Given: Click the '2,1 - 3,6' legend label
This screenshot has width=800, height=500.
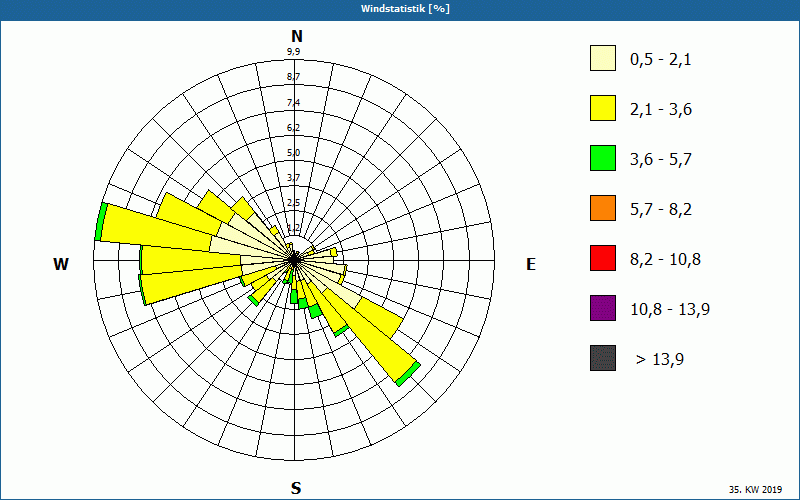Looking at the screenshot, I should coord(661,110).
